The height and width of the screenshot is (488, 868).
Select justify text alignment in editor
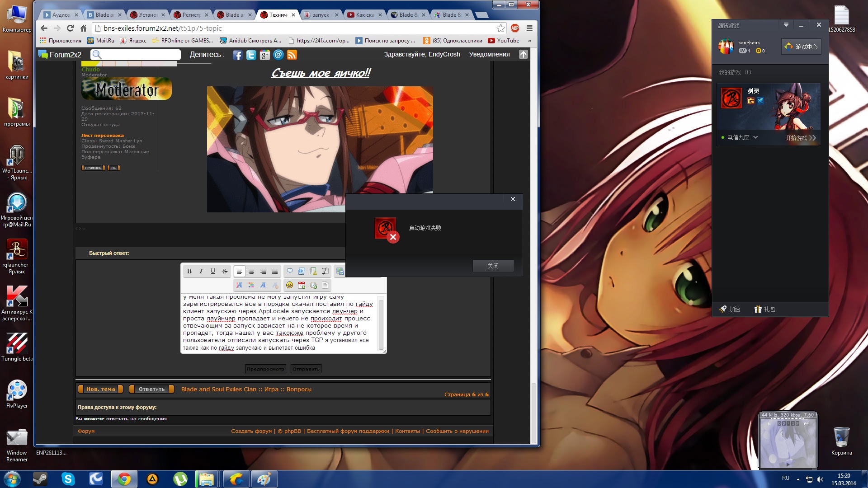click(x=275, y=271)
